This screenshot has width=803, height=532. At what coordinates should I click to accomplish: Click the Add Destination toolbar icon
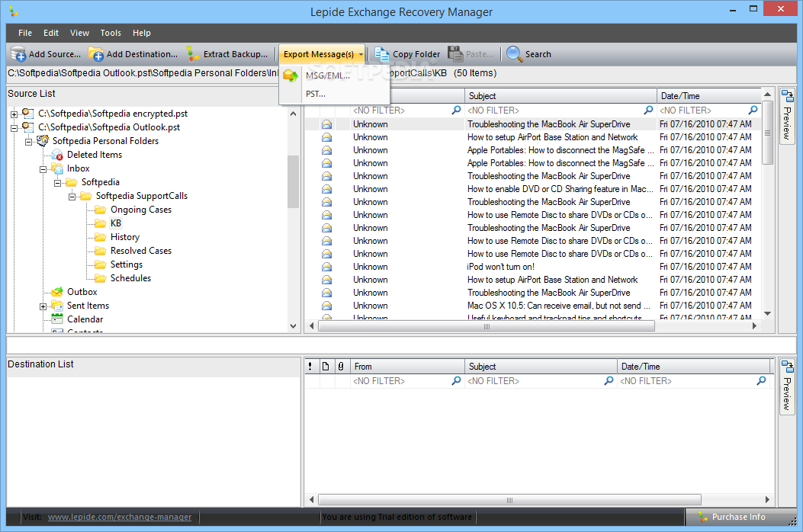96,54
